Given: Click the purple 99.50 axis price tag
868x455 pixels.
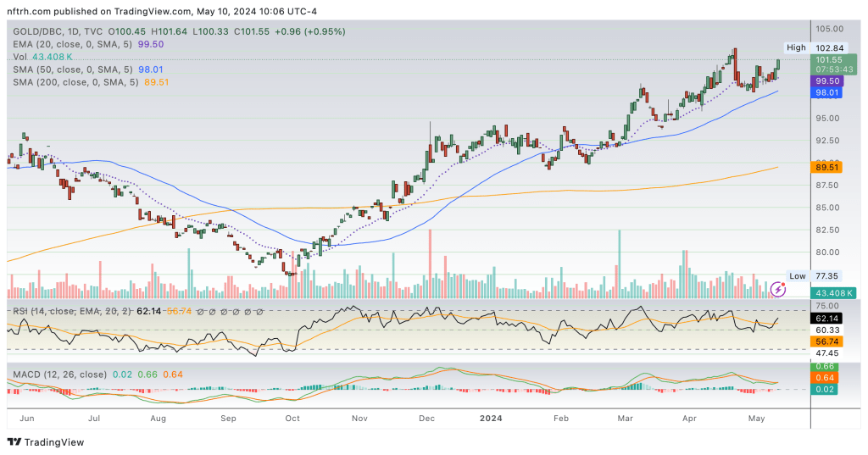Looking at the screenshot, I should click(x=827, y=79).
